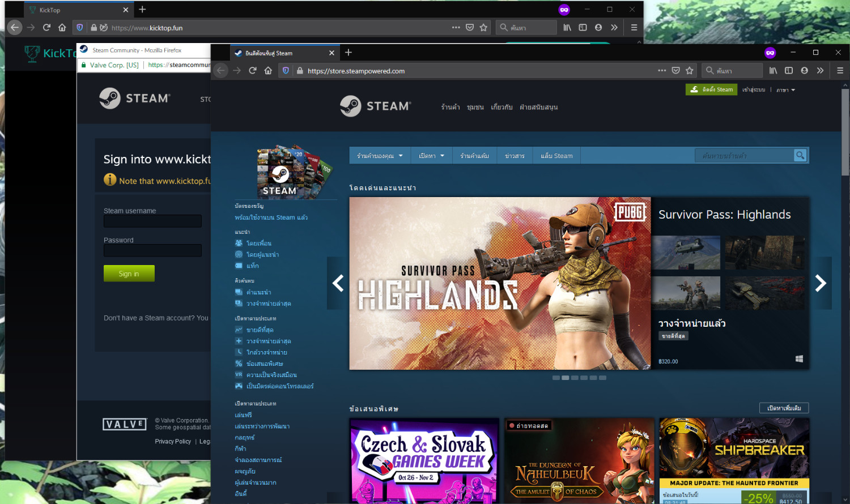This screenshot has height=504, width=850.
Task: Bookmark kicktop.fun page with the star
Action: tap(483, 27)
